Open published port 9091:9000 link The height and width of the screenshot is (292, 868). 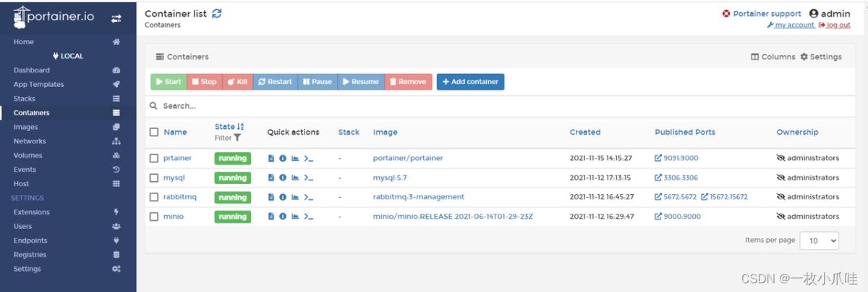(676, 158)
